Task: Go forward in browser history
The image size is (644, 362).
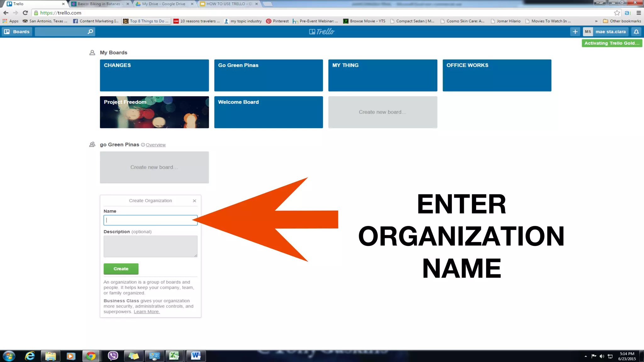Action: pyautogui.click(x=16, y=13)
